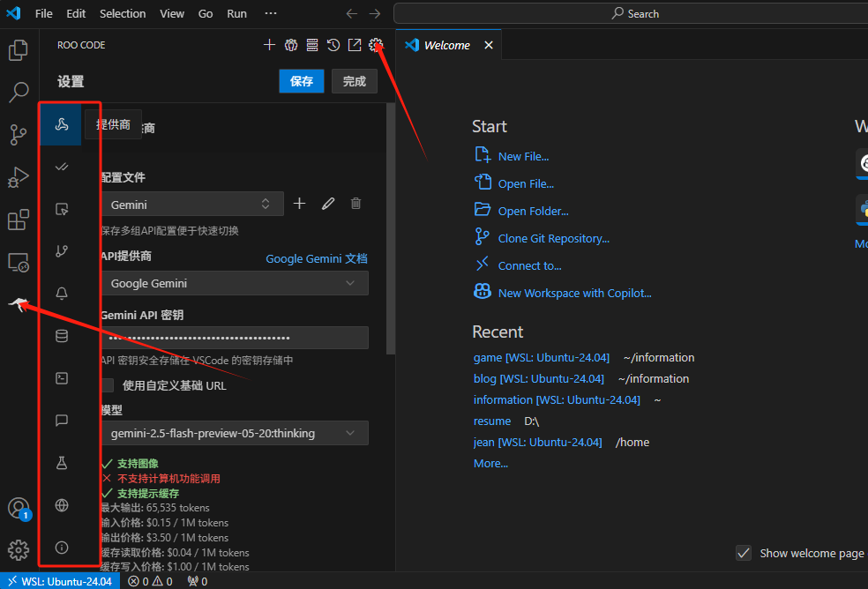Open the File menu
This screenshot has height=589, width=868.
click(x=44, y=14)
